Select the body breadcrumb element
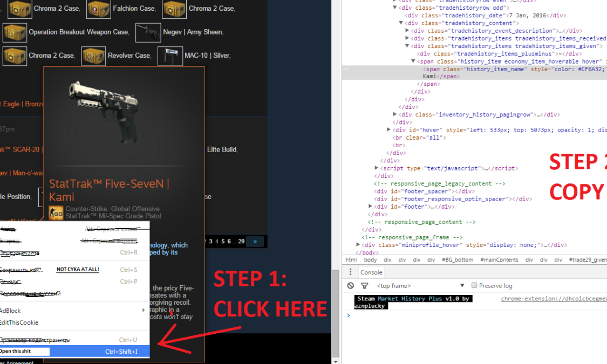Viewport: 607px width, 364px height. [370, 260]
